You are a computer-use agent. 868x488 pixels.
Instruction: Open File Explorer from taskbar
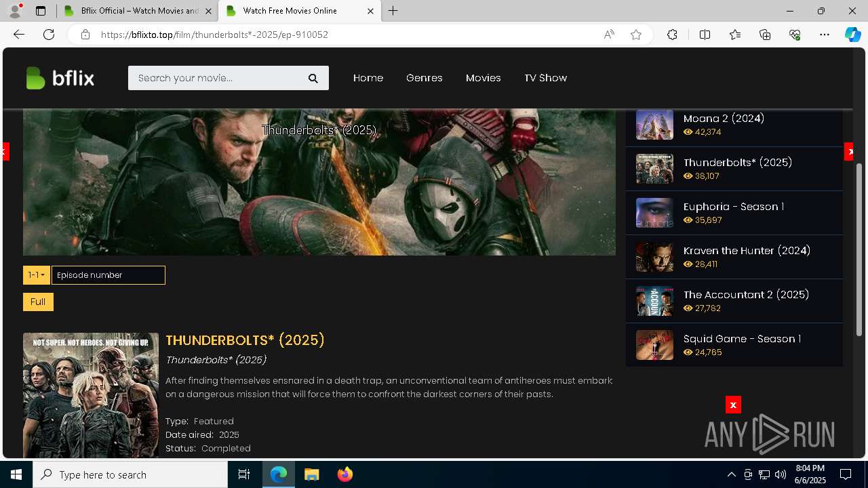tap(311, 474)
